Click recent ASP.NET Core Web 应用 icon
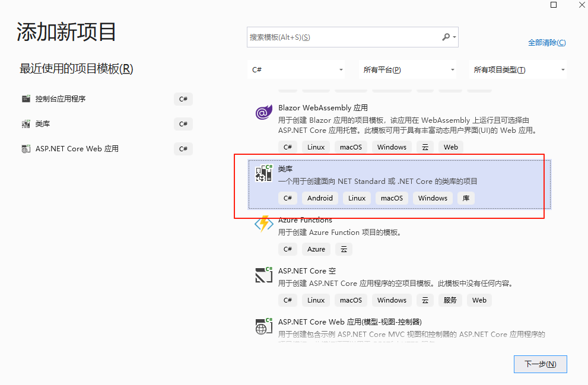 [26, 149]
